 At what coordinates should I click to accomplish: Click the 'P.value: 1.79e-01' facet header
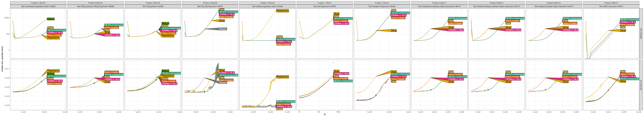tap(324, 3)
